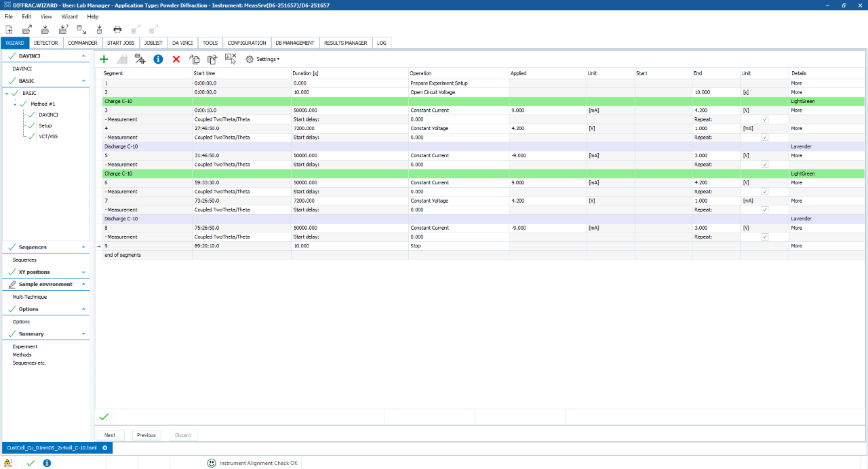The height and width of the screenshot is (469, 868).
Task: Collapse the Method #1 tree node
Action: pyautogui.click(x=15, y=104)
